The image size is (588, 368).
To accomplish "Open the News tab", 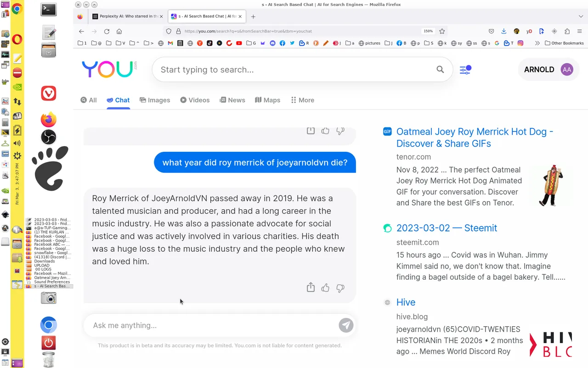I will click(232, 100).
